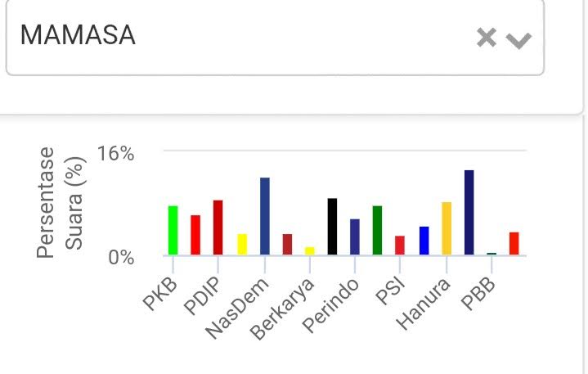This screenshot has height=374, width=588.
Task: Click the PKB axis label
Action: [x=159, y=295]
